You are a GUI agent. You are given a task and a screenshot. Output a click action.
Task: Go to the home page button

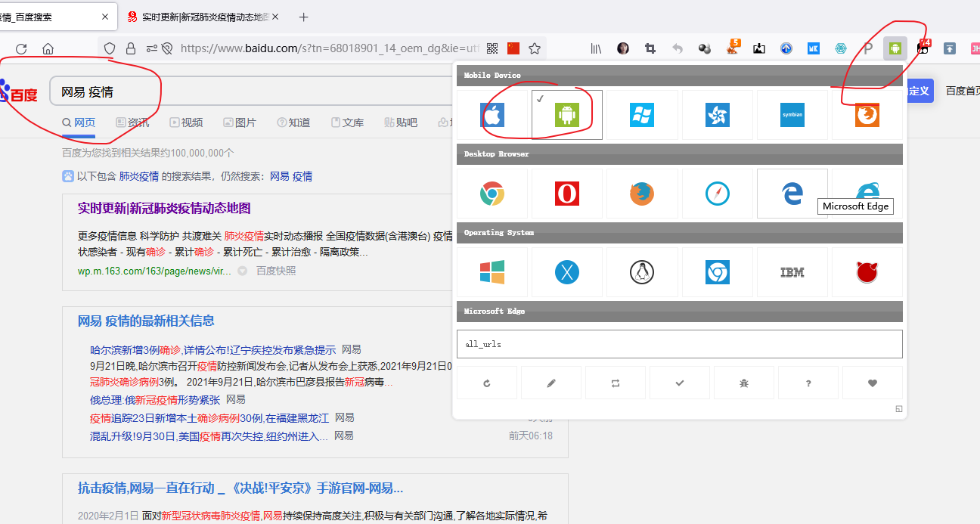[x=48, y=48]
